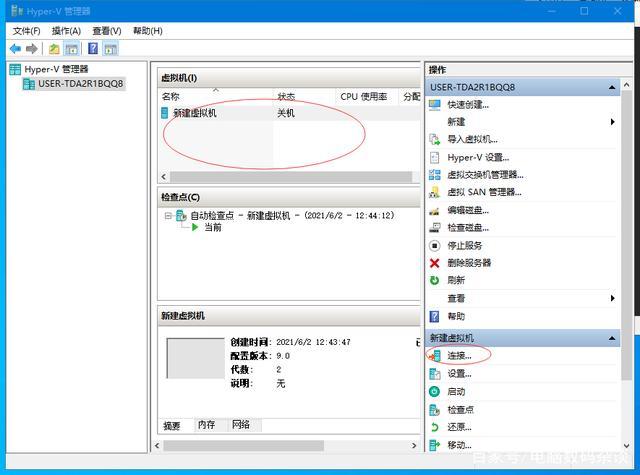Screen dimensions: 640x475
Task: Click the 移动 action icon
Action: tap(435, 445)
